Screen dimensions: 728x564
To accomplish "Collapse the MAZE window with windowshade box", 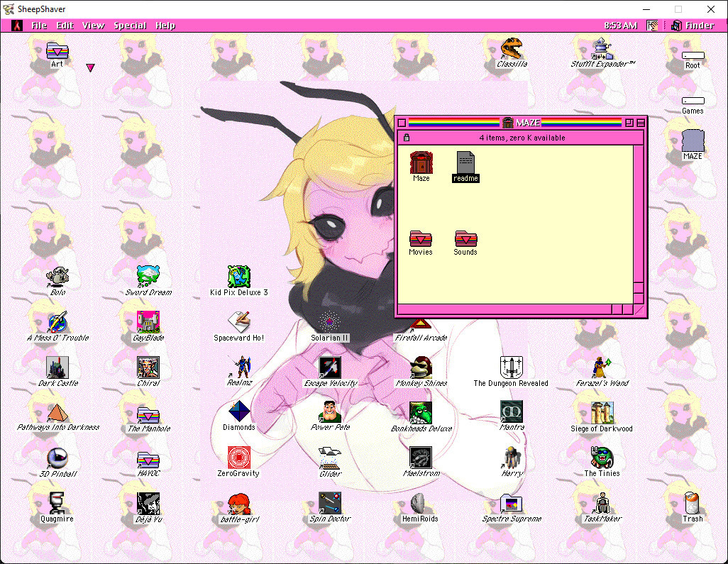I will coord(641,123).
